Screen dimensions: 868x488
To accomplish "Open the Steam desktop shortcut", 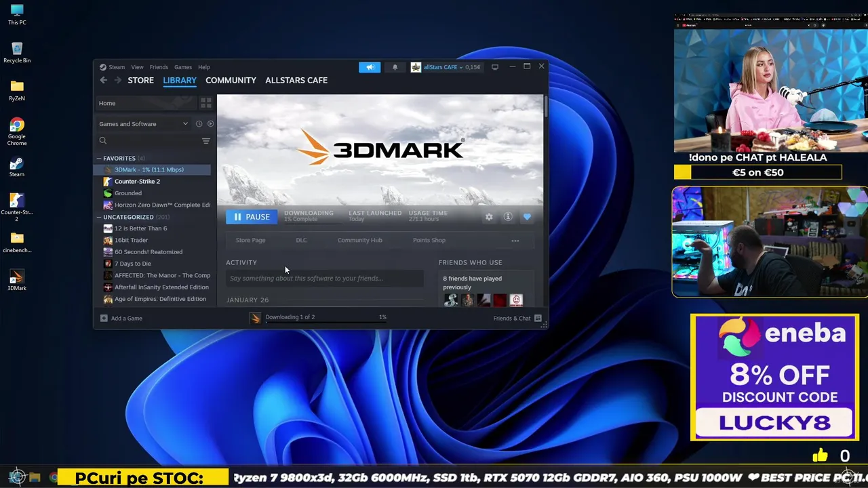I will click(17, 167).
